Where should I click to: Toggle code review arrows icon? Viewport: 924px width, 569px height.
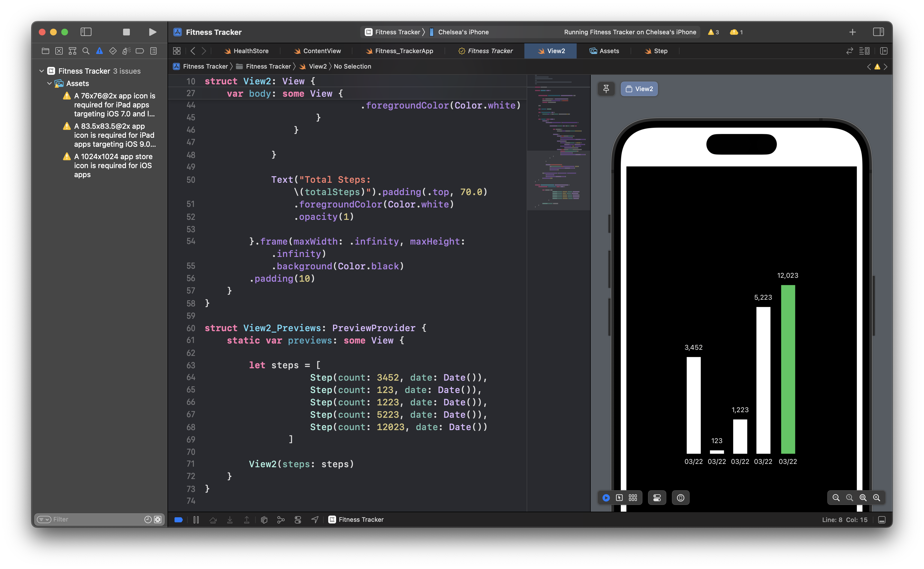click(x=850, y=51)
